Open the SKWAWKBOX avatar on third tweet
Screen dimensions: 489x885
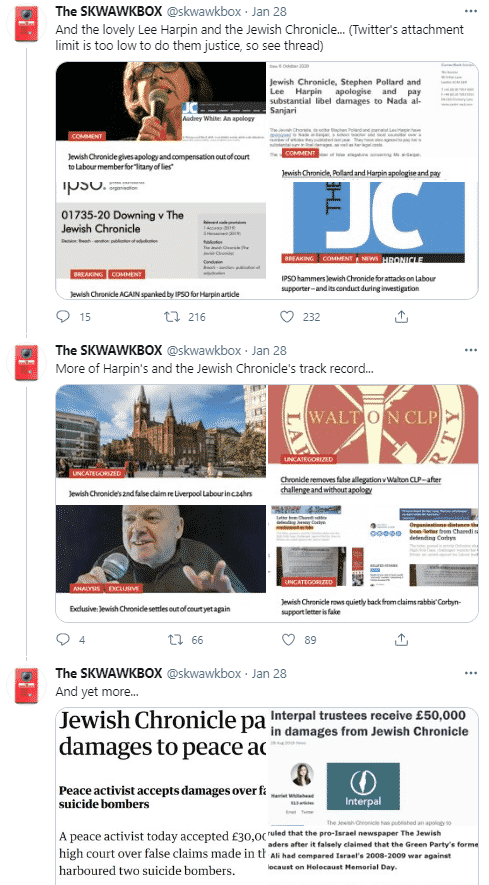(27, 685)
